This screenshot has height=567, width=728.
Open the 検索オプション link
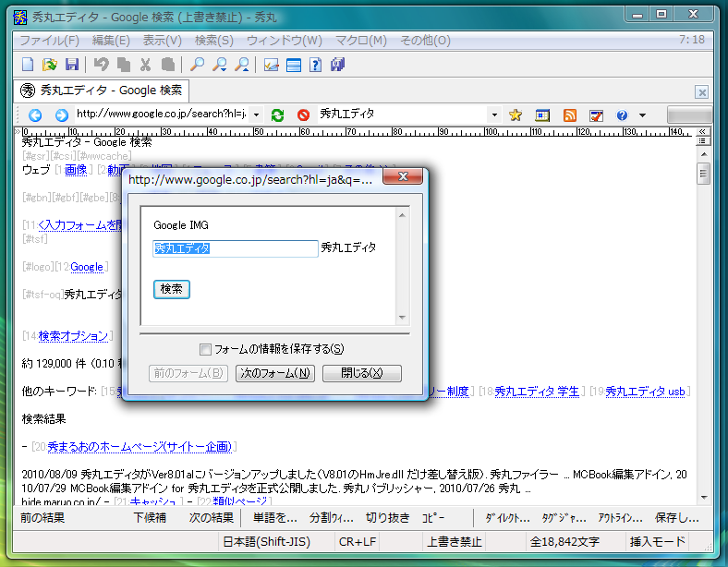pos(73,336)
